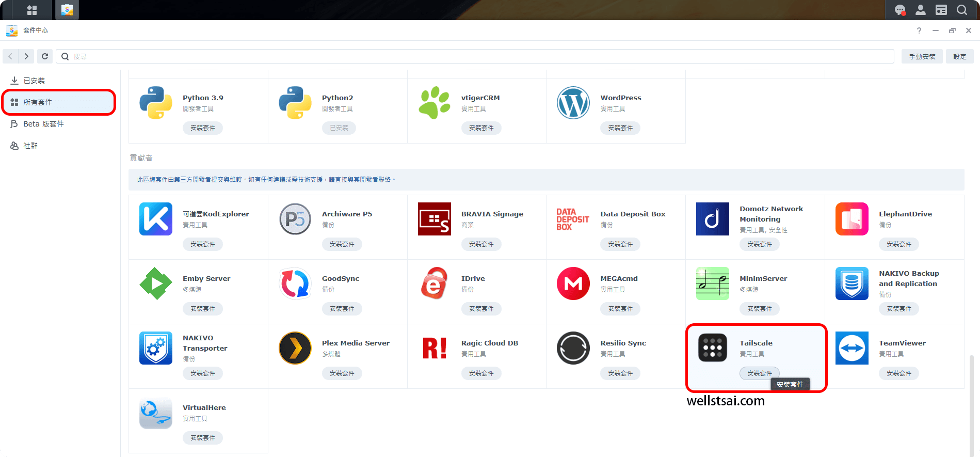Open the Tailscale dotted grid icon

coord(713,348)
